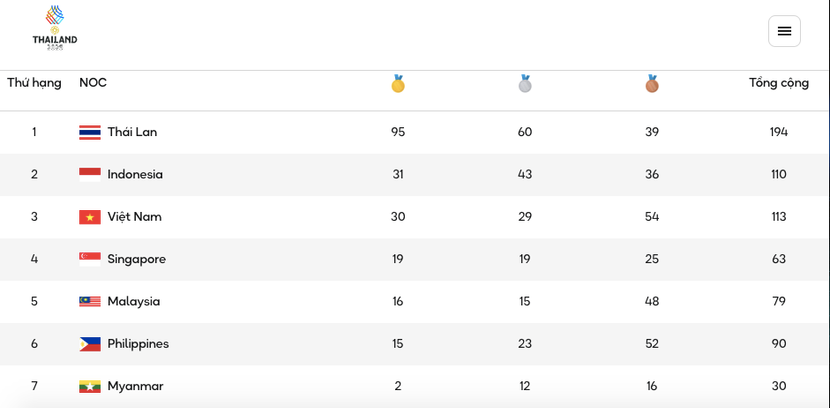Open the Việt Nam country link
830x408 pixels.
pyautogui.click(x=134, y=217)
